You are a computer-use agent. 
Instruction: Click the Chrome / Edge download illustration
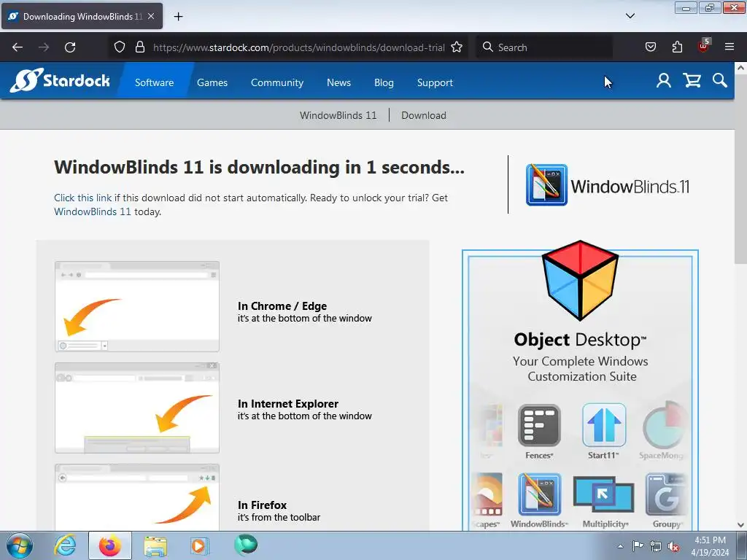click(137, 306)
